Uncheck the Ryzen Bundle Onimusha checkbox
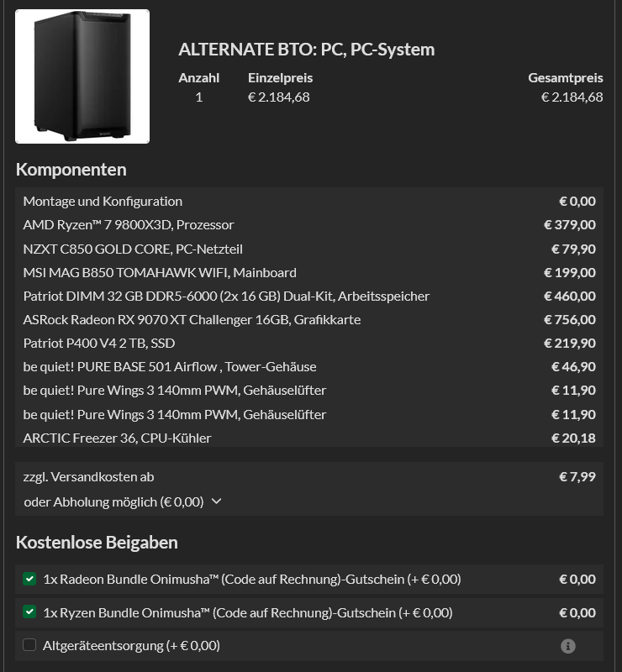Viewport: 622px width, 672px height. pyautogui.click(x=29, y=612)
